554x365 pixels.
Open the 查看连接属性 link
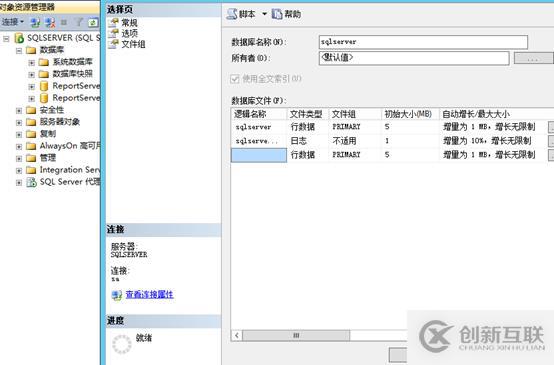(x=149, y=294)
